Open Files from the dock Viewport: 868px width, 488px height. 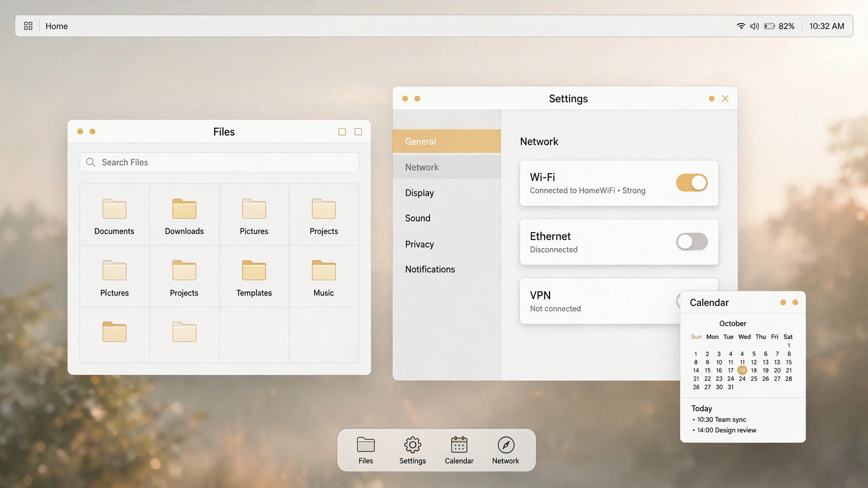(366, 450)
